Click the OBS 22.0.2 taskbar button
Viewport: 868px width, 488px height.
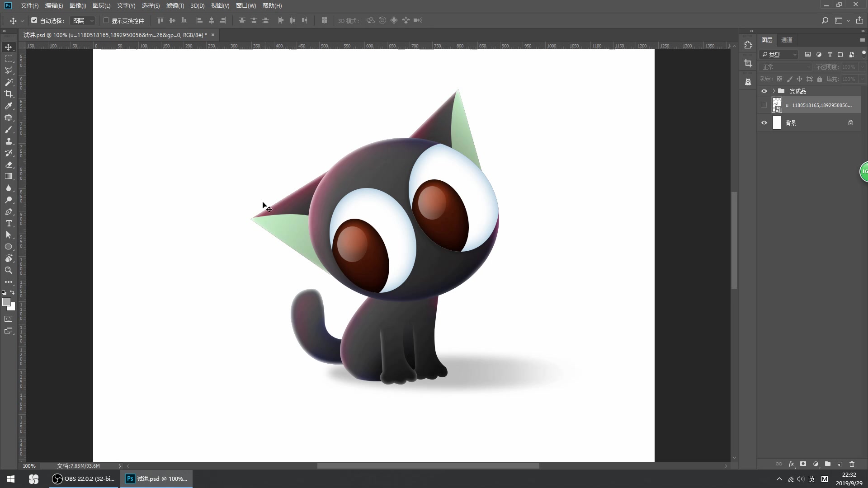[x=84, y=479]
